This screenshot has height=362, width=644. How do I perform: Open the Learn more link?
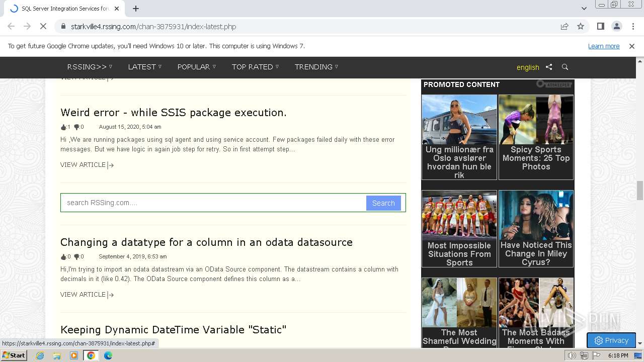604,46
